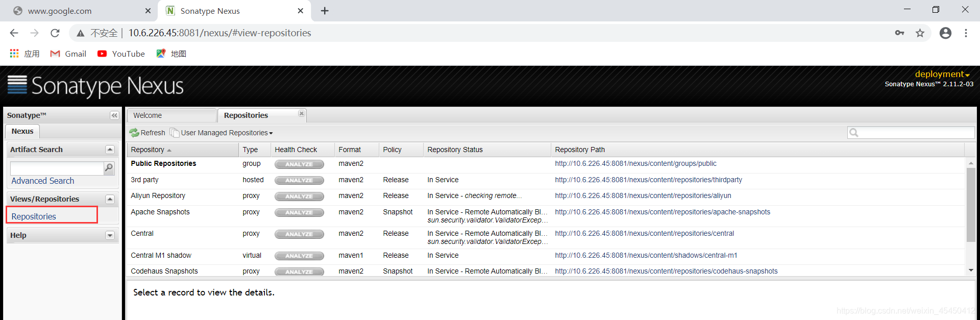
Task: Focus the artifact search input field
Action: [57, 168]
